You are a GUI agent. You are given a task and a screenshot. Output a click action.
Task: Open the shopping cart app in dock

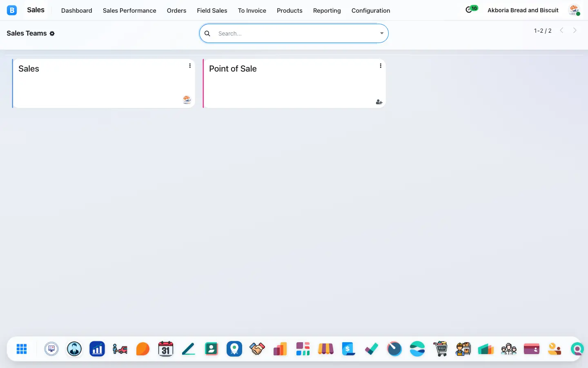440,349
